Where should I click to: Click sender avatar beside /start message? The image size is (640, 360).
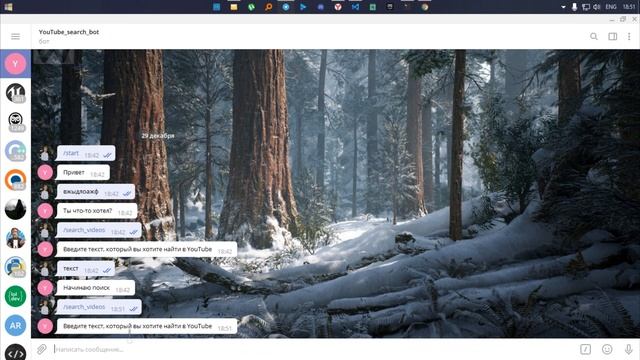coord(45,153)
